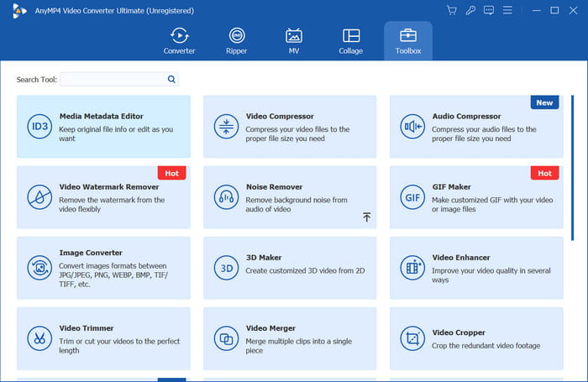Open the hamburger menu icon

tap(507, 10)
